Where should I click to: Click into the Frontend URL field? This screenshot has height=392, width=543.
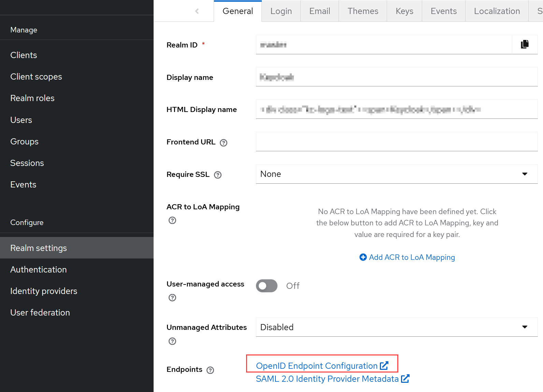397,142
